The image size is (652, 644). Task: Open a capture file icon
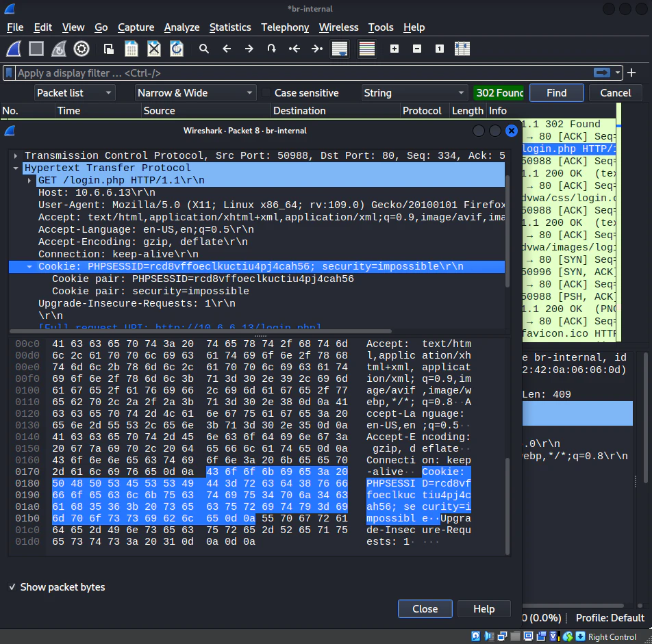(109, 49)
